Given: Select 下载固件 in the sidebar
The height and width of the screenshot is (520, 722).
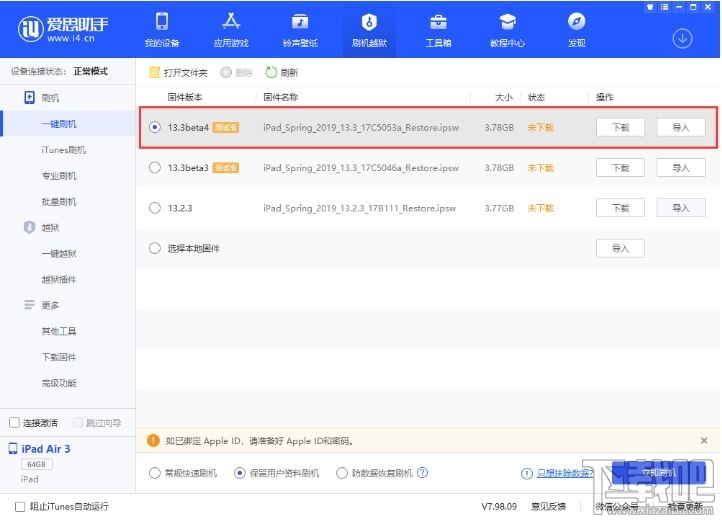Looking at the screenshot, I should click(59, 357).
